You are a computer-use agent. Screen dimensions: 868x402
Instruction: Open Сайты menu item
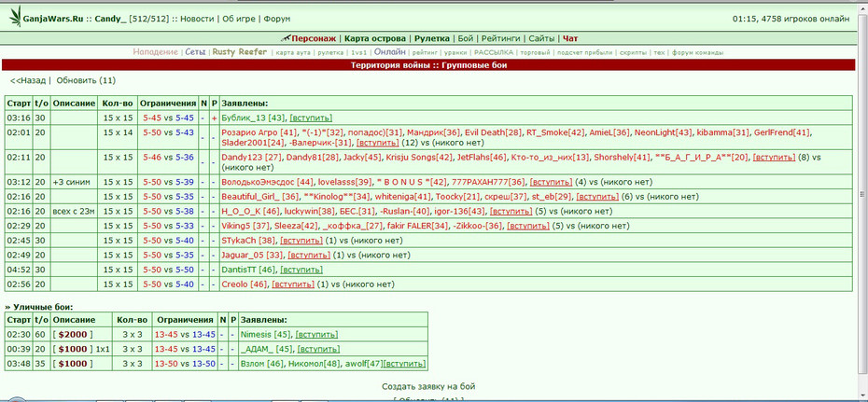tap(541, 38)
